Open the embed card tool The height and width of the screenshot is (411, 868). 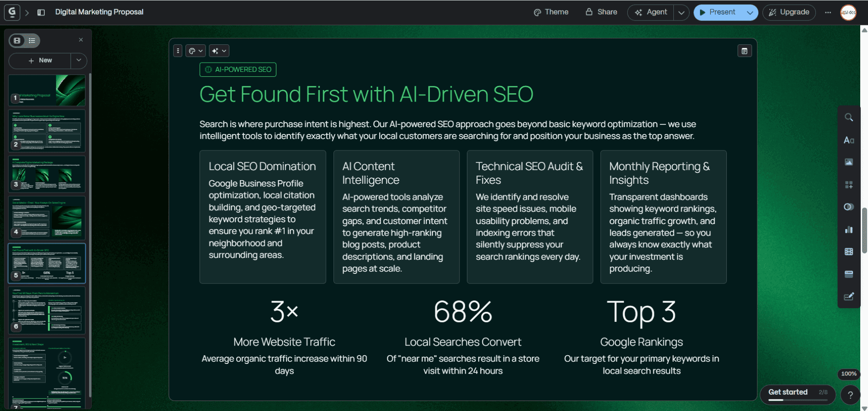(849, 274)
